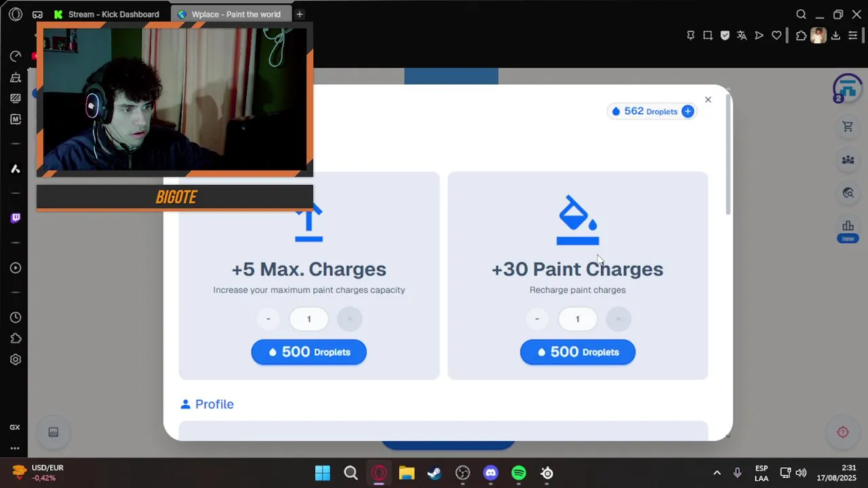
Task: Open File Explorer from taskbar
Action: pos(407,473)
